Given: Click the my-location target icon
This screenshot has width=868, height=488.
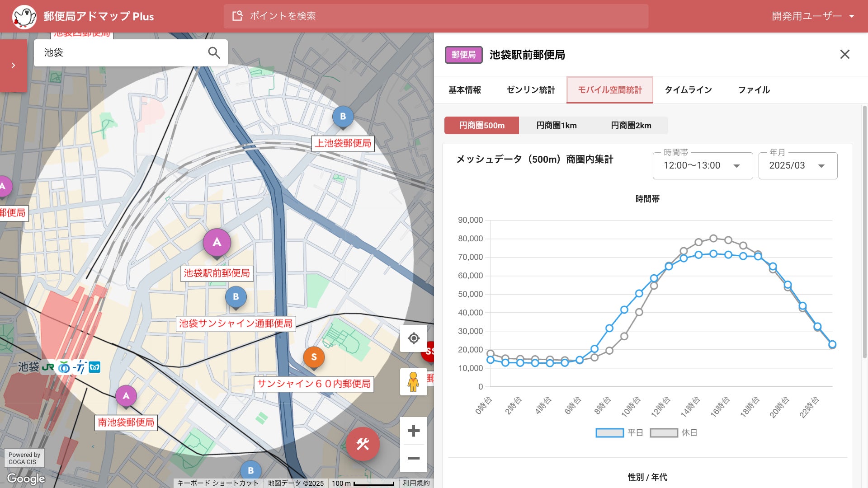Looking at the screenshot, I should click(x=413, y=338).
